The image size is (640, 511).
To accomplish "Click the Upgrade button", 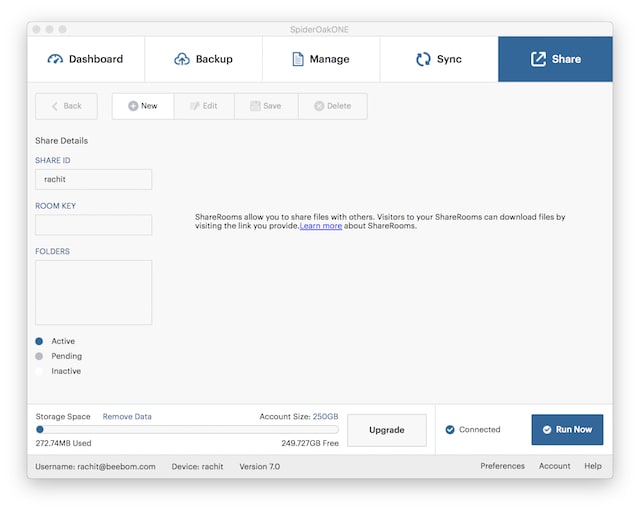I will (387, 430).
